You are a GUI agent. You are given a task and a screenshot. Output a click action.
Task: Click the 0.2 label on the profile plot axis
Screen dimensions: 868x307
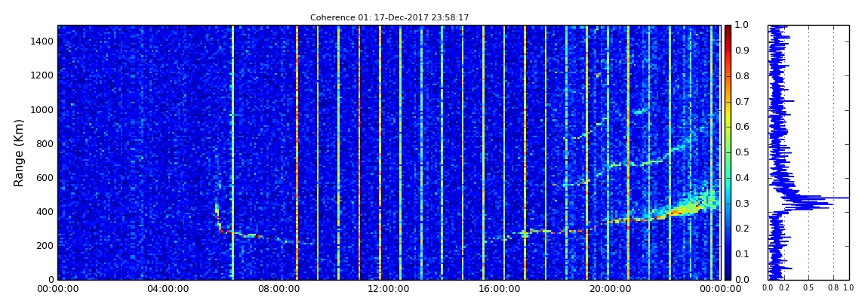(784, 287)
